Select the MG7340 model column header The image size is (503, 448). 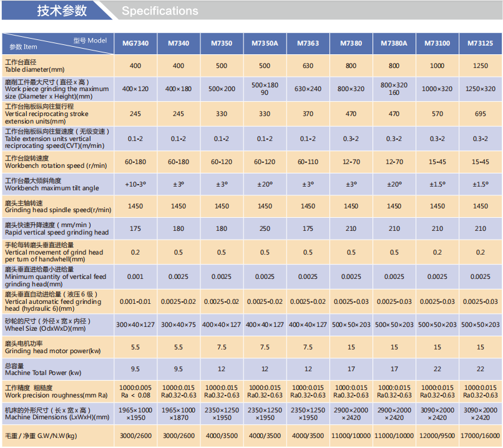(x=135, y=44)
